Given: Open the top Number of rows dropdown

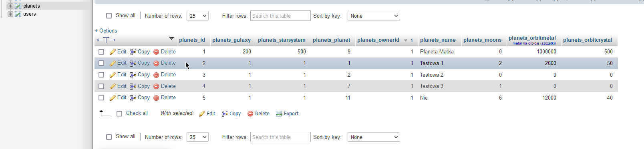Looking at the screenshot, I should click(x=198, y=16).
